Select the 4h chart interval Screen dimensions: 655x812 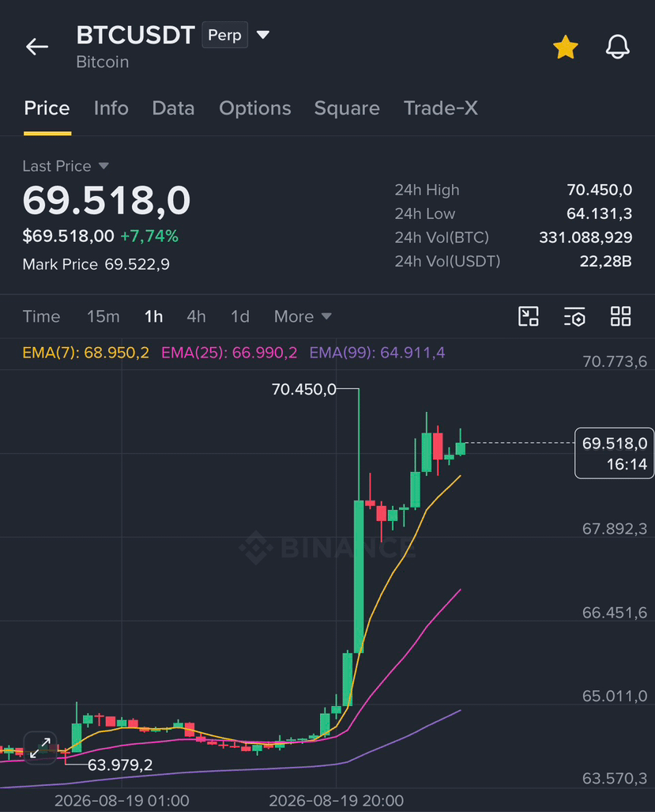tap(196, 316)
